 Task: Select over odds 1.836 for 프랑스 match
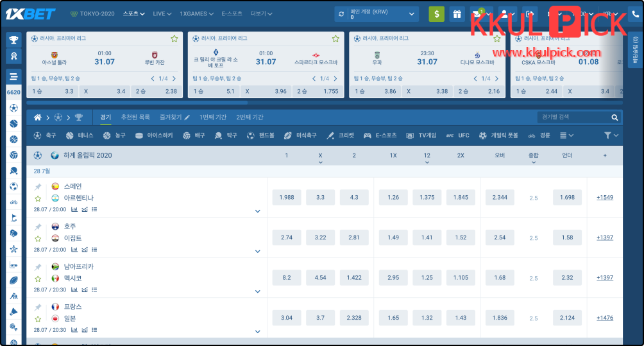coord(500,318)
